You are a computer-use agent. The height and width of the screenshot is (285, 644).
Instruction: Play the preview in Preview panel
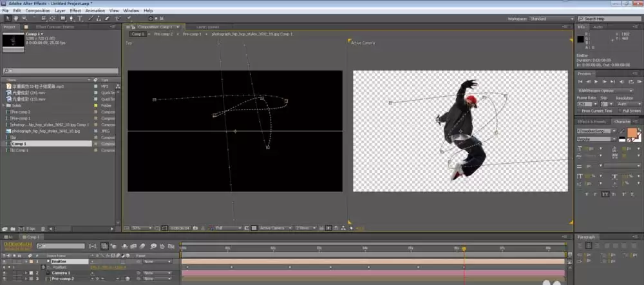tap(596, 82)
